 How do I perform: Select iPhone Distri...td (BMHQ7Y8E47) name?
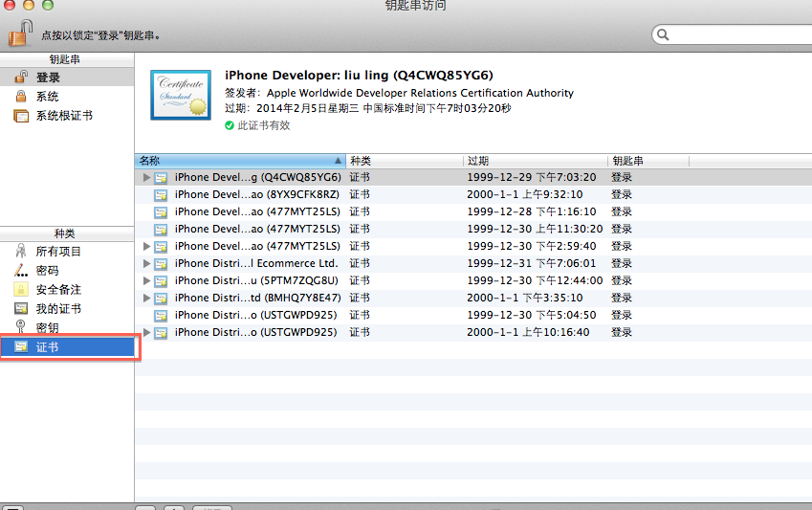coord(258,298)
